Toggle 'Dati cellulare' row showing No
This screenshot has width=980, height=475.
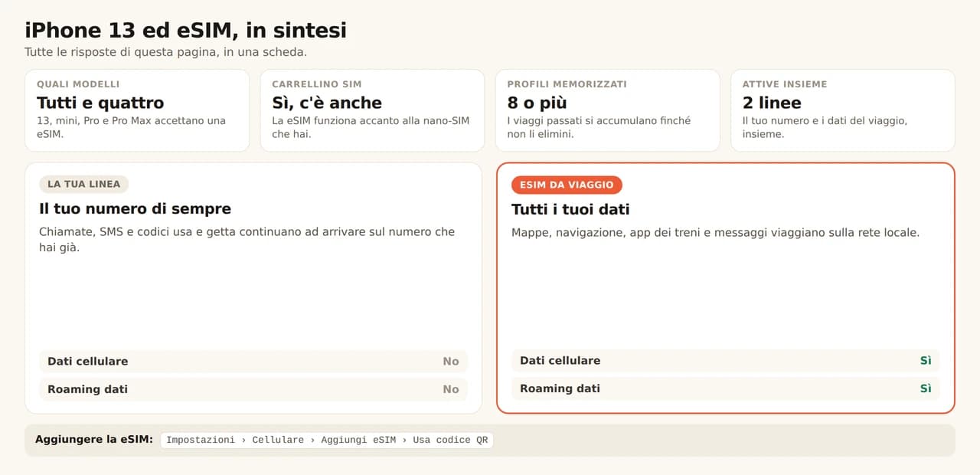253,362
